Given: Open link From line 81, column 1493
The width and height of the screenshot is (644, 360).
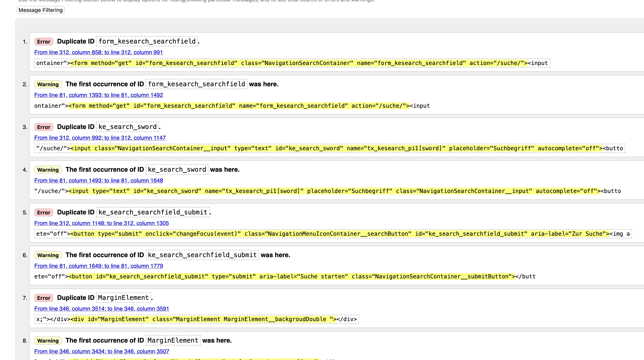Looking at the screenshot, I should 99,180.
